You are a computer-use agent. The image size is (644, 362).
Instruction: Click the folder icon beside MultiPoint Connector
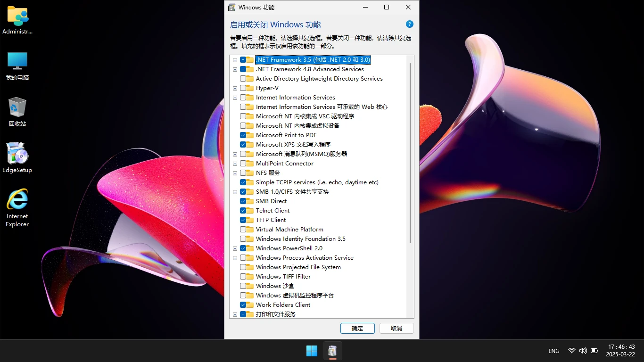250,164
